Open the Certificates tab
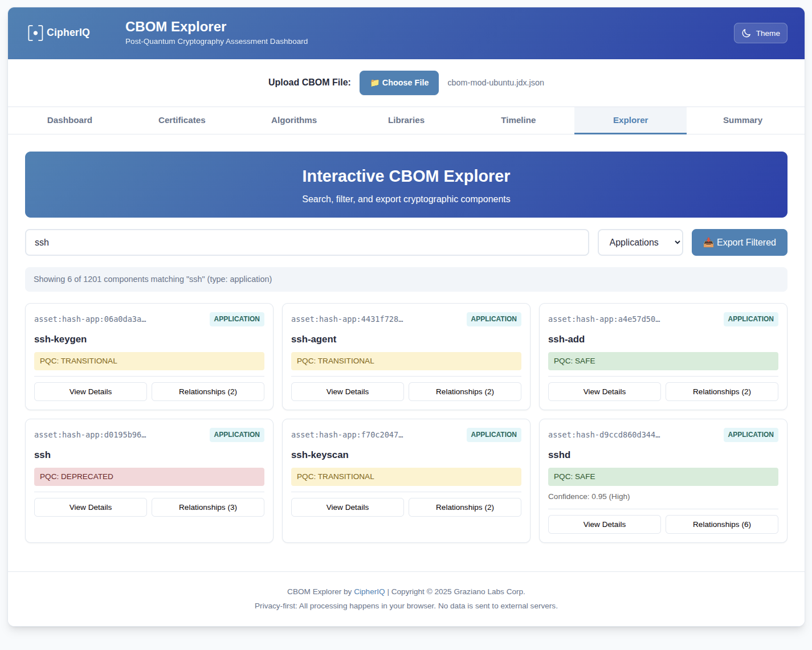The height and width of the screenshot is (650, 812). tap(182, 120)
